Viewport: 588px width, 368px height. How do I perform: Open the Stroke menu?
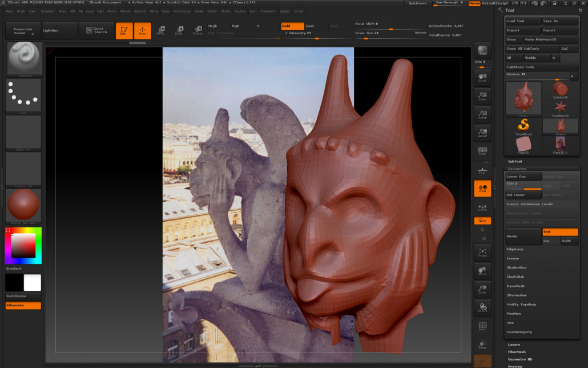pos(225,11)
